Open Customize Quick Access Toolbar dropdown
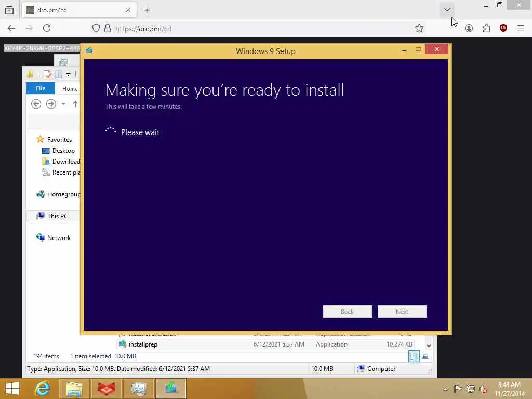Image resolution: width=532 pixels, height=399 pixels. (68, 74)
